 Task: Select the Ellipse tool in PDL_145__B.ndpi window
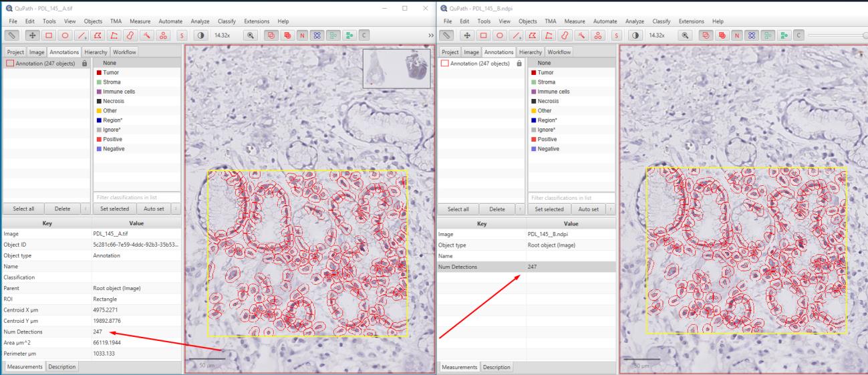(500, 34)
